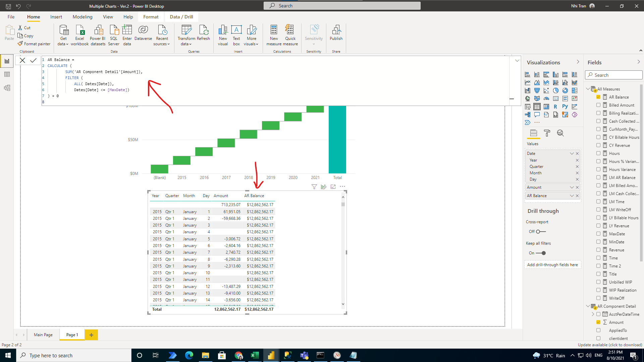The width and height of the screenshot is (644, 362).
Task: Enter focus mode on table visual
Action: [x=333, y=187]
